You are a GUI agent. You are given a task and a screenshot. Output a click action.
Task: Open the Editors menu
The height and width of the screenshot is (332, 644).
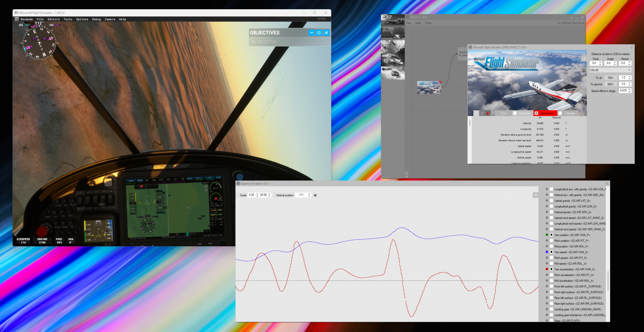[54, 19]
